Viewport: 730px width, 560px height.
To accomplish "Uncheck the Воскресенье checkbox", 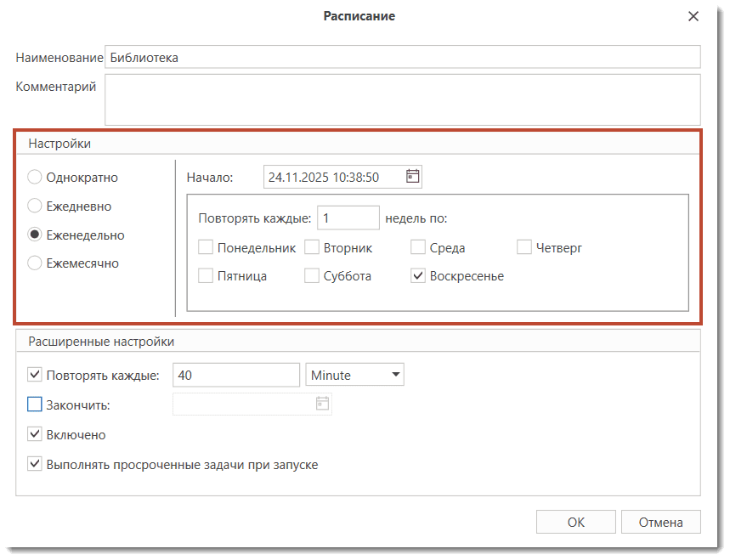I will tap(418, 276).
